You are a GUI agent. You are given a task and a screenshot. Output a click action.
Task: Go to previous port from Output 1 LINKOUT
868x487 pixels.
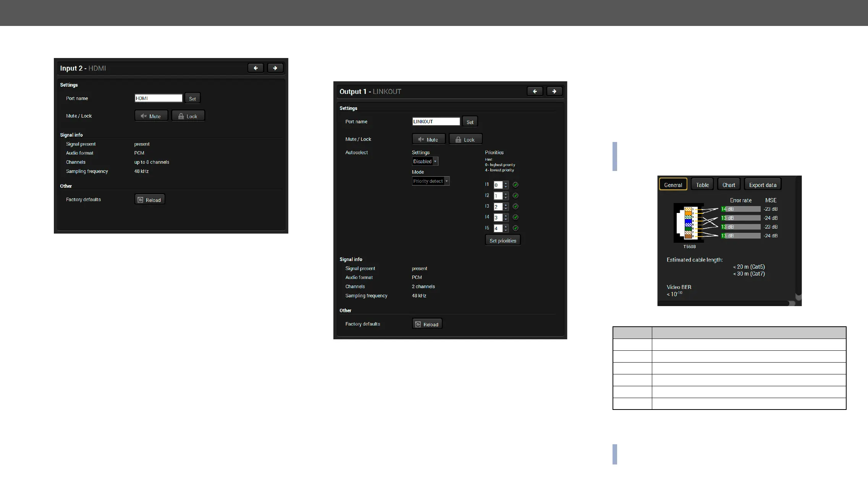click(x=535, y=91)
